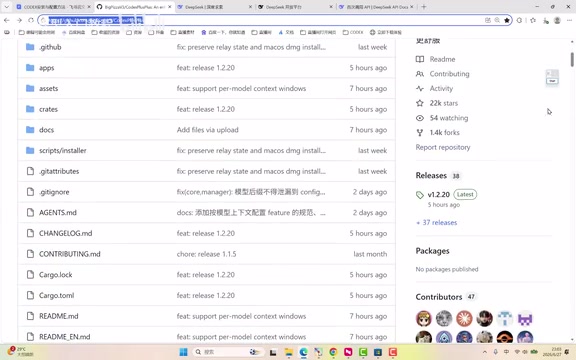
Task: Click the v1.2.20 release tag icon
Action: click(420, 195)
